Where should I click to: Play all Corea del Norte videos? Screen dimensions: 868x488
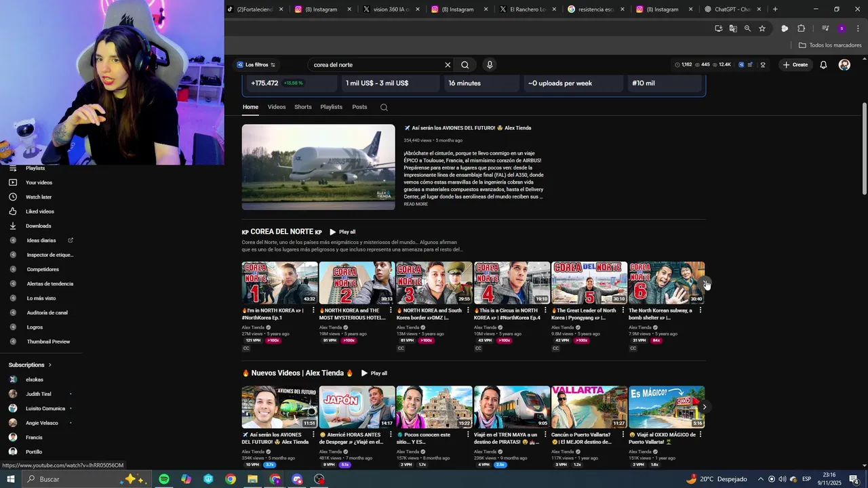click(x=342, y=232)
